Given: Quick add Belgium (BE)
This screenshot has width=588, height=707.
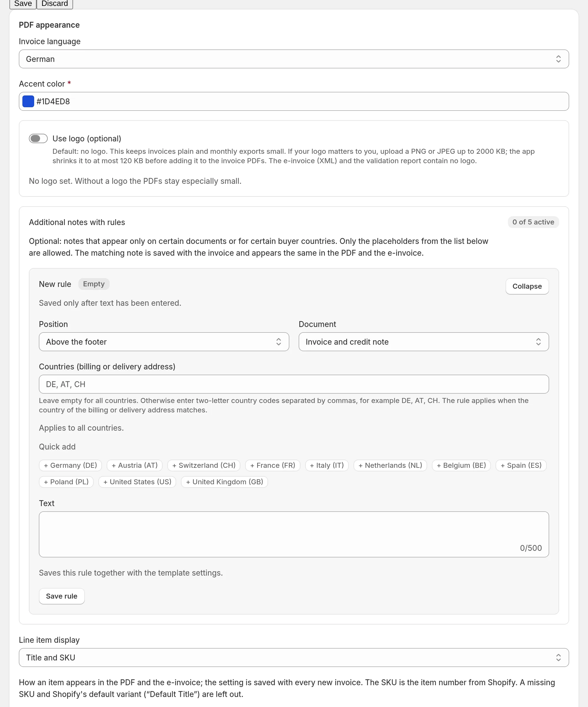Looking at the screenshot, I should 461,465.
